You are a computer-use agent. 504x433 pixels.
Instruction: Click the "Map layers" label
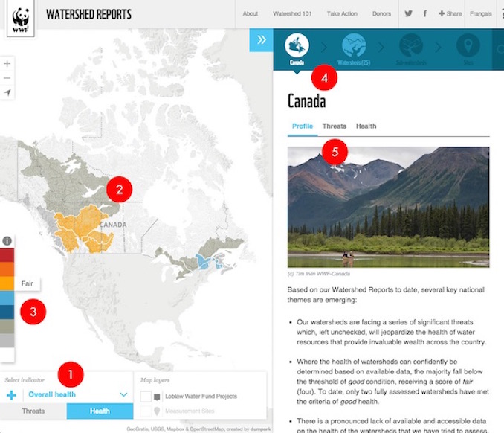pyautogui.click(x=155, y=380)
